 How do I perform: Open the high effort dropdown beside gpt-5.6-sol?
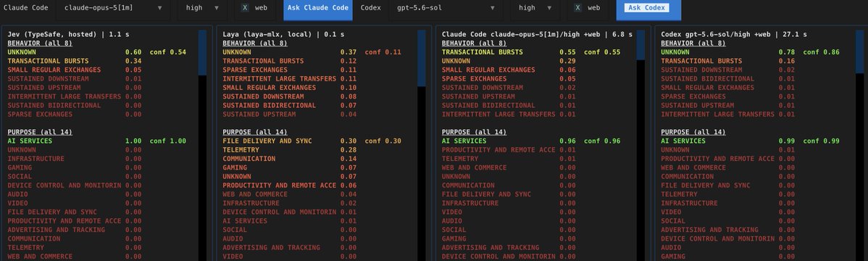coord(534,8)
